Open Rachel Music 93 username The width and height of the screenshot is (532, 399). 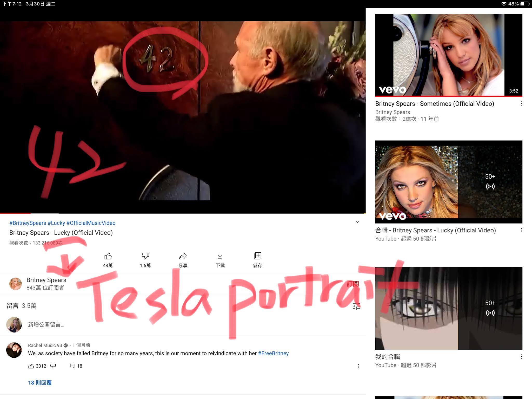tap(45, 345)
